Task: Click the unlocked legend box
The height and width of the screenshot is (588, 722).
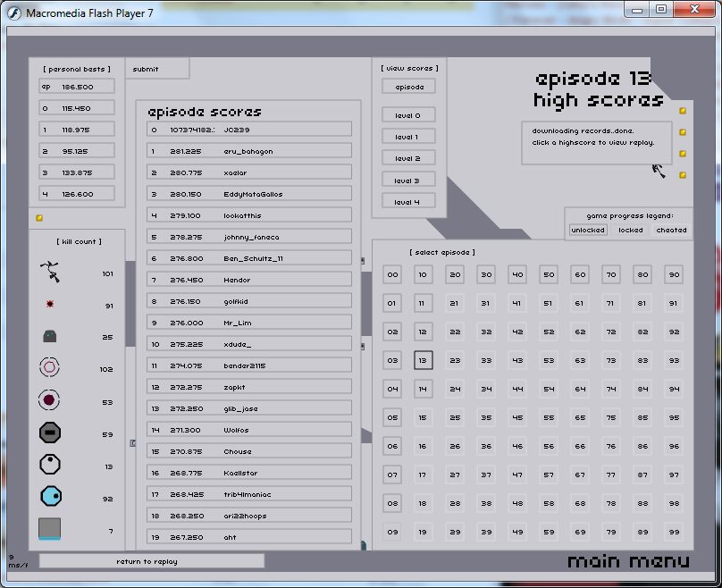Action: [x=588, y=230]
